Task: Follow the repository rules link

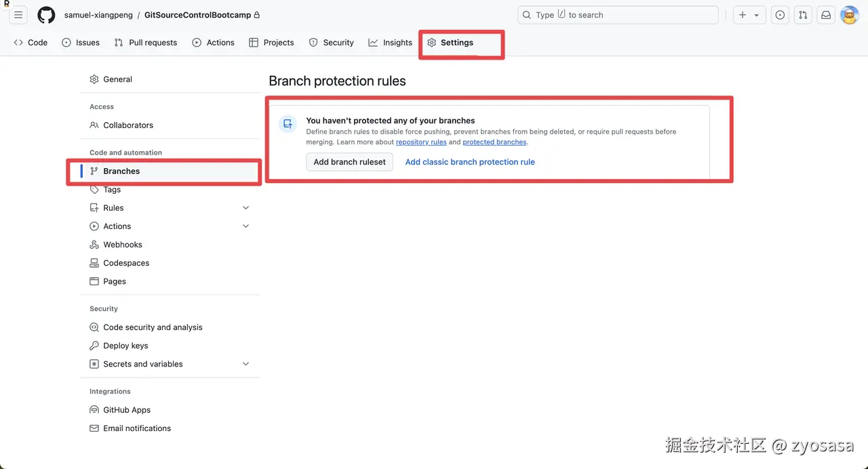Action: (421, 142)
